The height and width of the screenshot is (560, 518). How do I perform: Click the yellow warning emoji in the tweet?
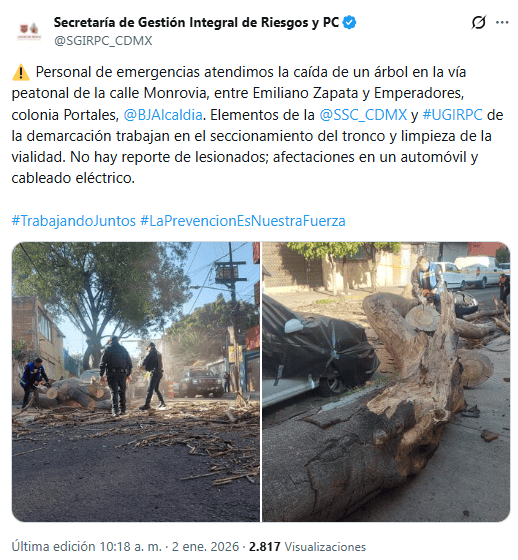(x=21, y=72)
